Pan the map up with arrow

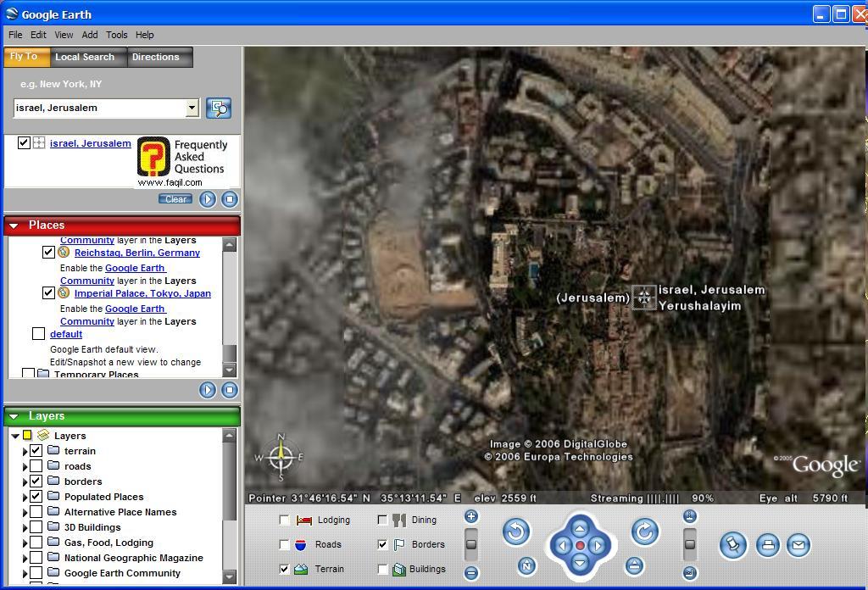click(x=580, y=528)
